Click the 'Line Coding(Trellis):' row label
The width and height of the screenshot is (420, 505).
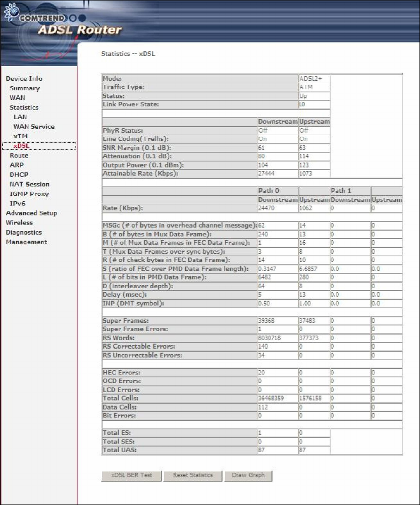coord(136,139)
